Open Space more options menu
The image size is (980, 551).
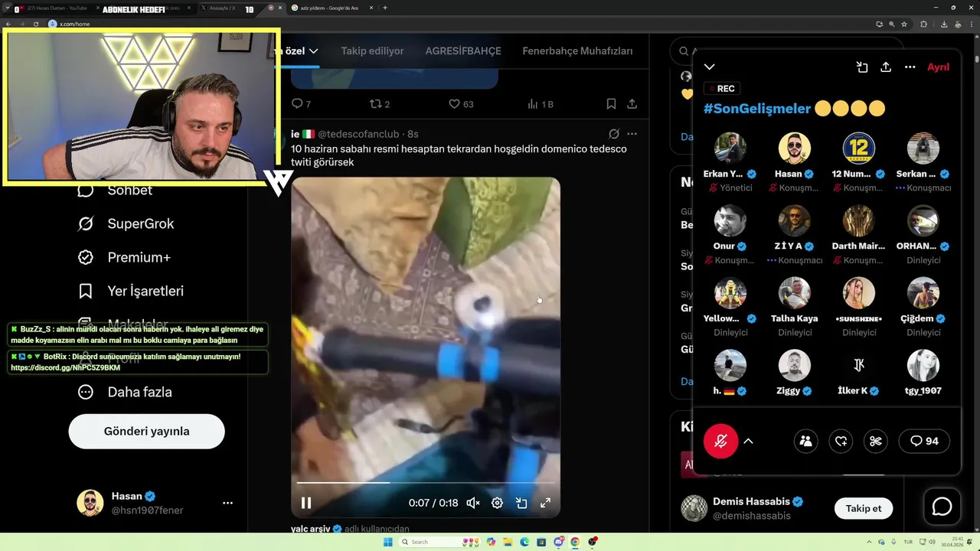coord(910,67)
